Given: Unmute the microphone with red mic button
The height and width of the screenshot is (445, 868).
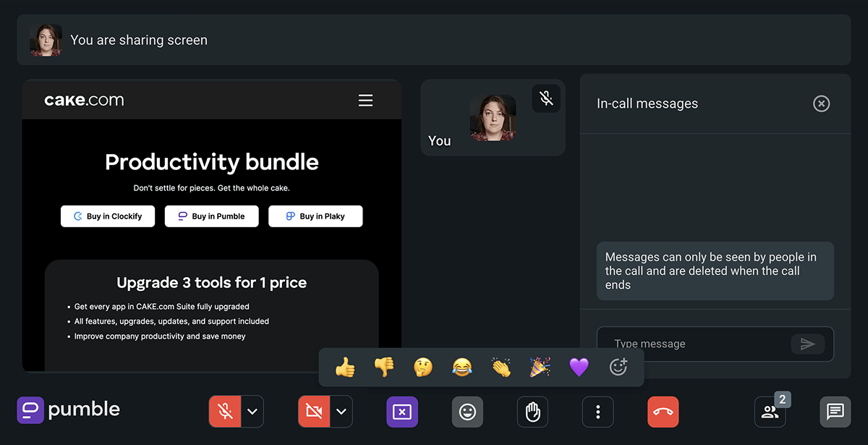Looking at the screenshot, I should 225,412.
